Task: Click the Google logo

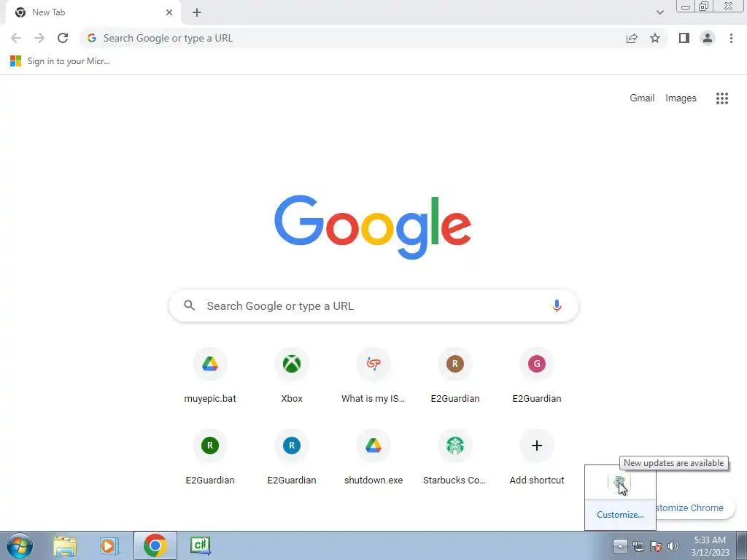Action: [373, 227]
